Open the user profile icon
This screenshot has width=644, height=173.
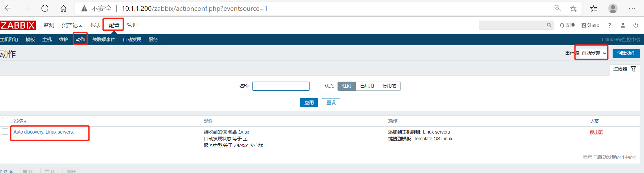tap(623, 25)
